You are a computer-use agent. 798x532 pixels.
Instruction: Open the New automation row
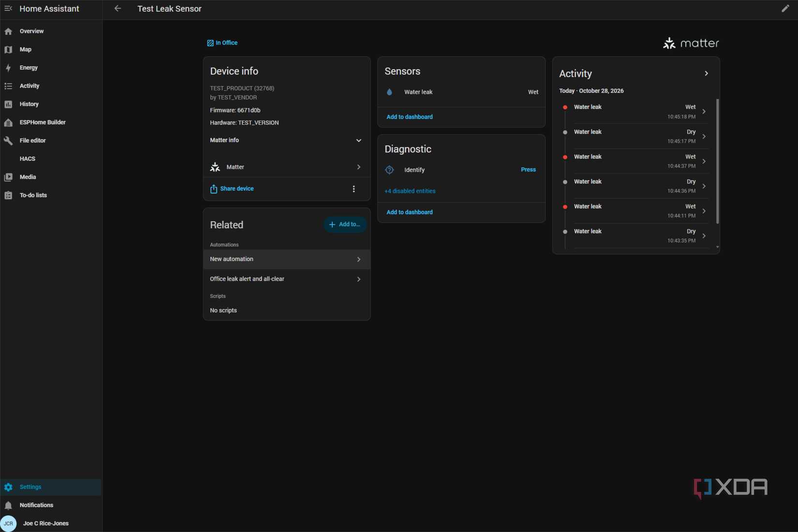pos(286,259)
